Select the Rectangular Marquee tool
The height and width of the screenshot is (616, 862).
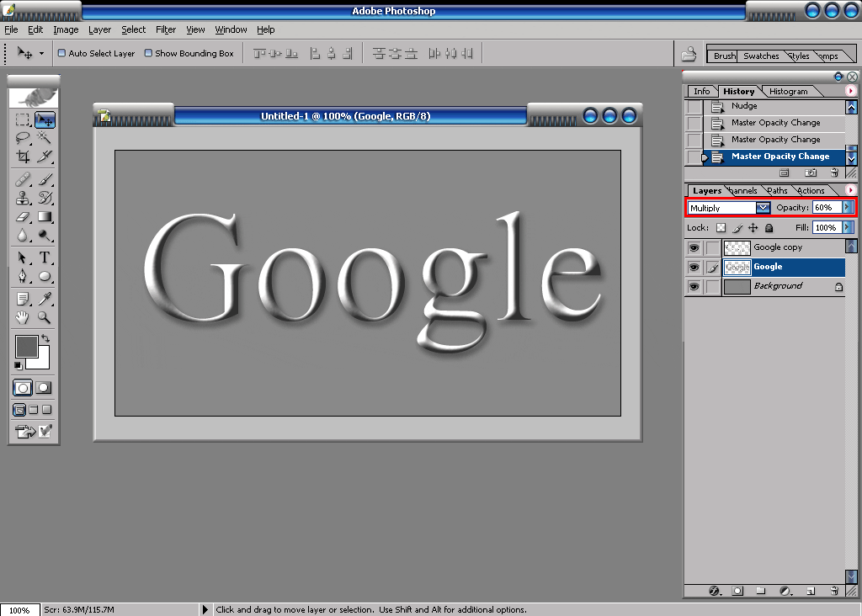click(x=23, y=119)
